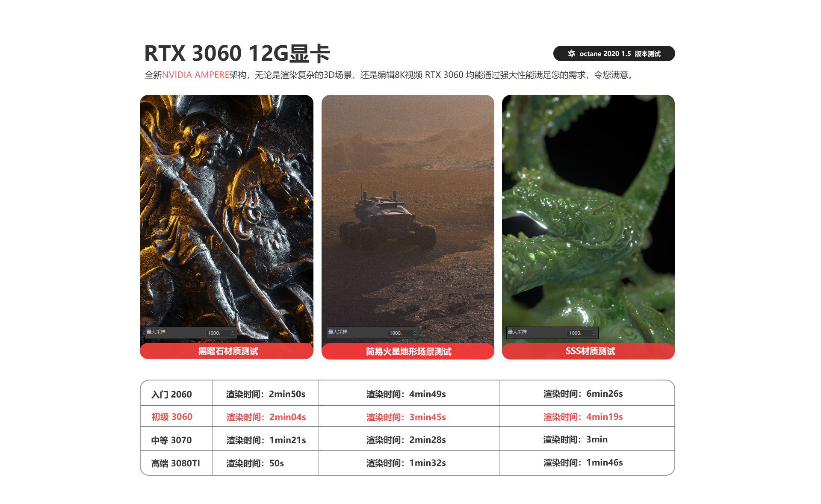The image size is (821, 504).
Task: Open the green SSS dragon render thumbnail
Action: [x=588, y=218]
